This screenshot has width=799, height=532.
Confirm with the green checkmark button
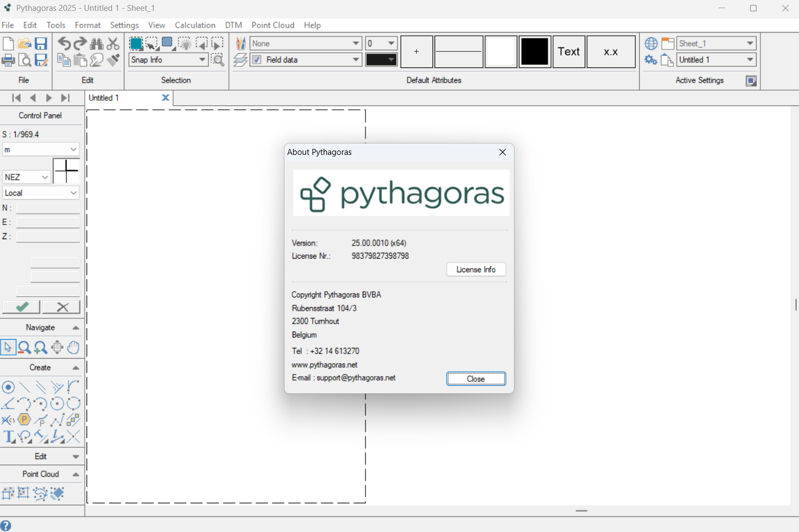point(21,307)
